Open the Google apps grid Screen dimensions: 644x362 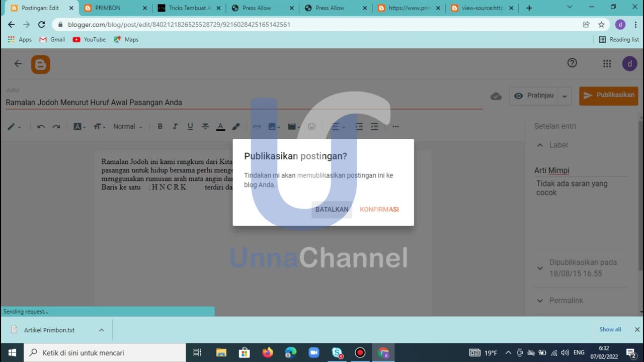[x=607, y=63]
